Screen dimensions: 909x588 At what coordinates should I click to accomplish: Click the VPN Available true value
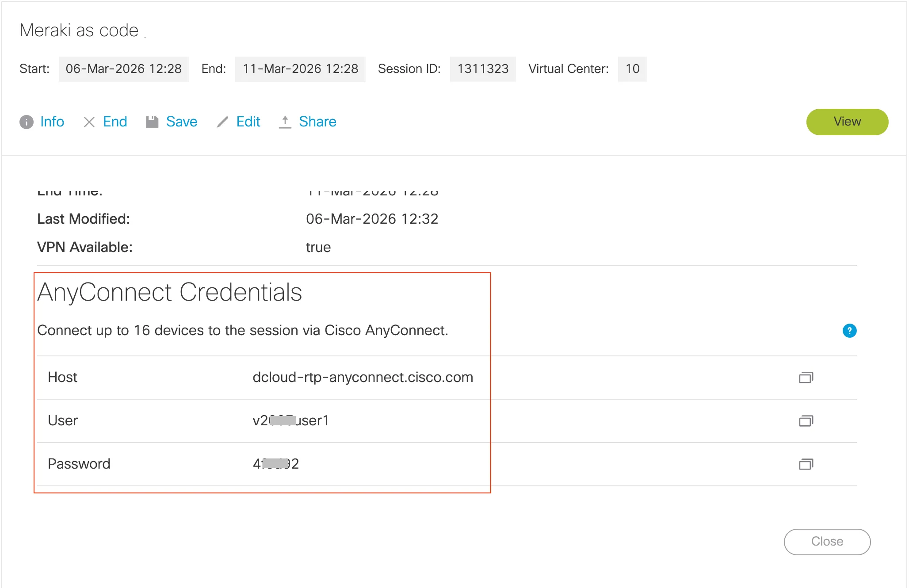pyautogui.click(x=318, y=247)
